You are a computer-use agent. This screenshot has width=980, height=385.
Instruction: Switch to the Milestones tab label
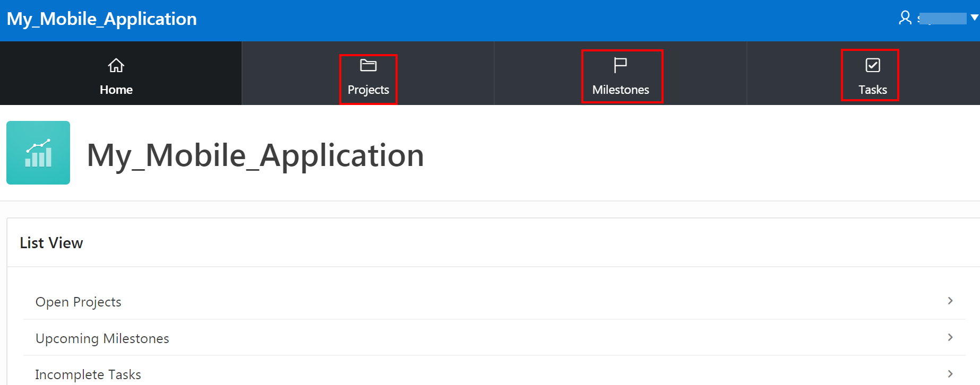pyautogui.click(x=620, y=90)
